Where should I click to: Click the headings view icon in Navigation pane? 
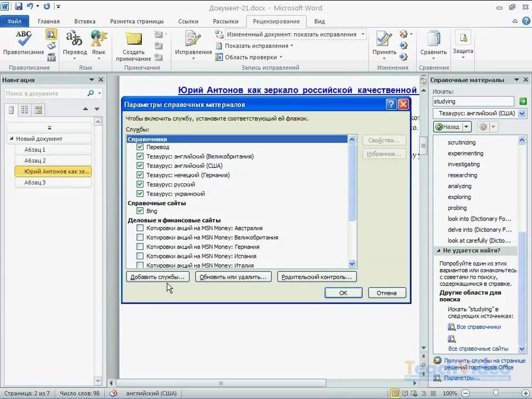click(x=11, y=110)
